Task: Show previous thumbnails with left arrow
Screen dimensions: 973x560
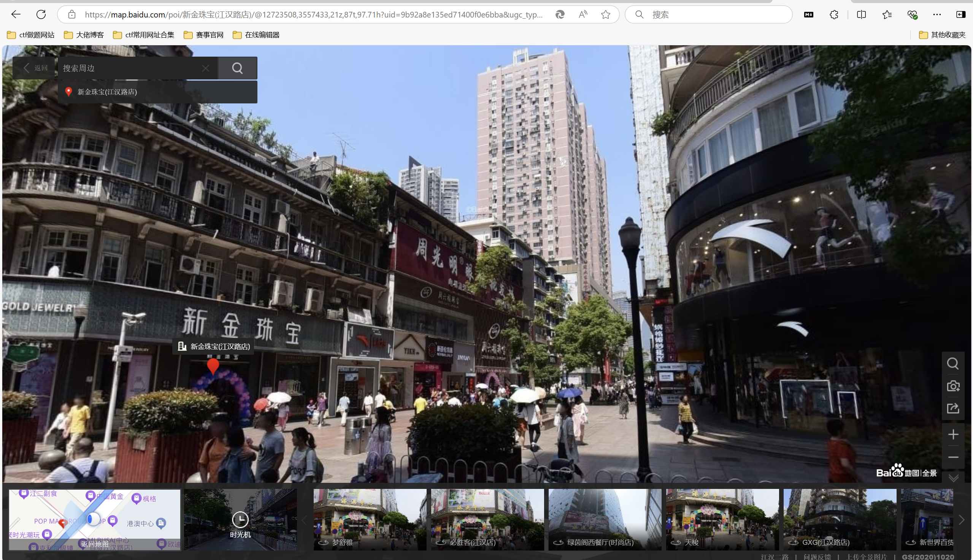Action: pos(305,520)
